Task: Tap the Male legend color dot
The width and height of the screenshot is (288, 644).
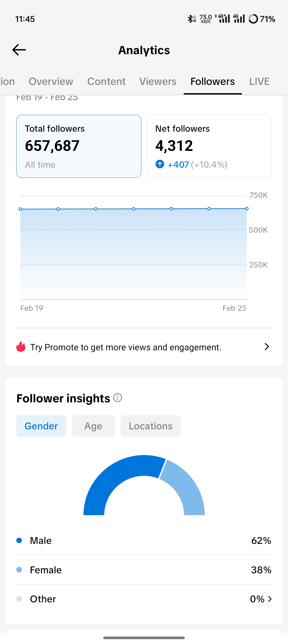Action: tap(19, 540)
